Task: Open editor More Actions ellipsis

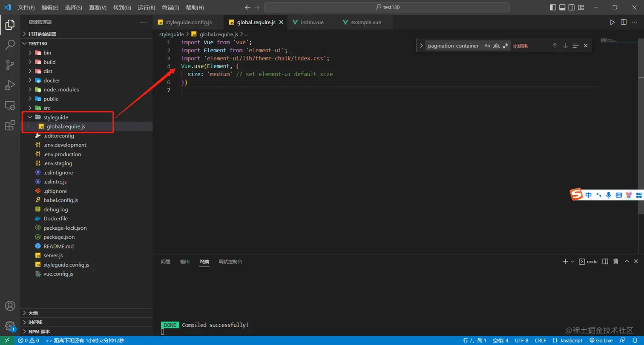Action: click(x=635, y=22)
